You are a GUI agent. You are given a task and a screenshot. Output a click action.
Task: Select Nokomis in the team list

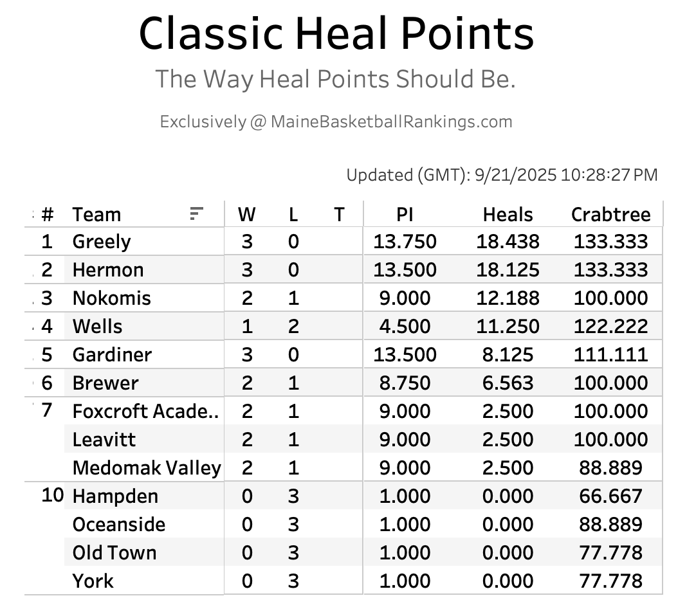tap(112, 298)
